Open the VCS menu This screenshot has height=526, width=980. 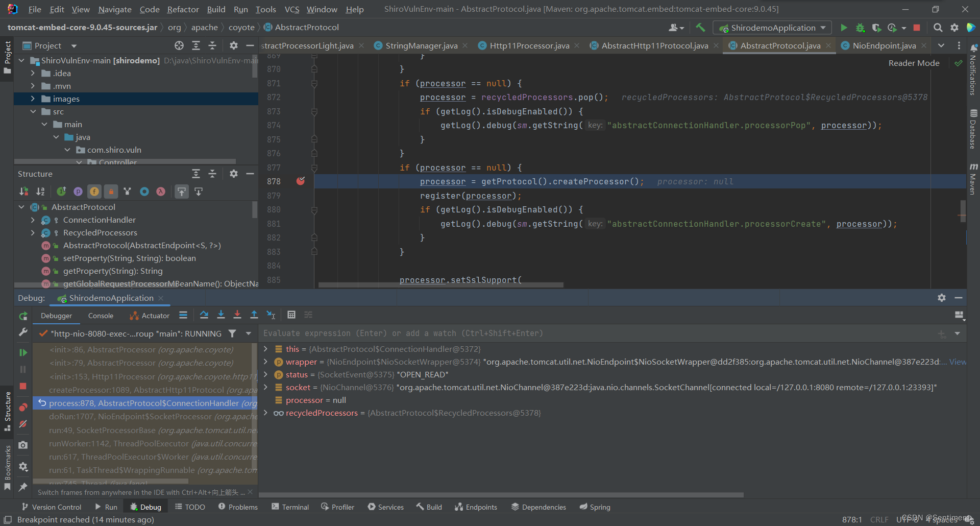click(x=292, y=9)
